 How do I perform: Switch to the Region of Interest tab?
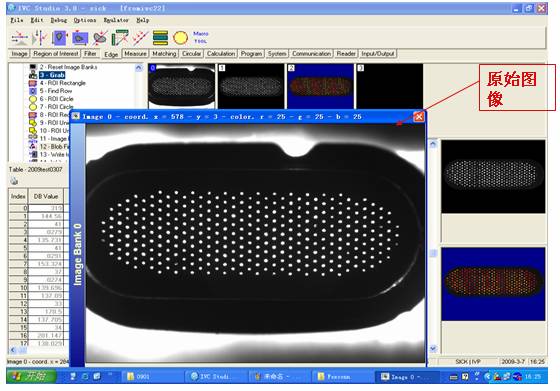[x=55, y=54]
